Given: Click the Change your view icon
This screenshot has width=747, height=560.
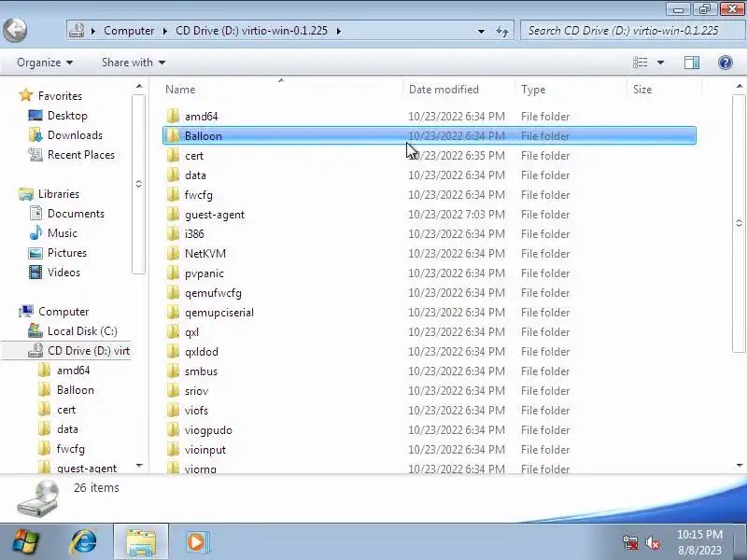Looking at the screenshot, I should click(640, 63).
